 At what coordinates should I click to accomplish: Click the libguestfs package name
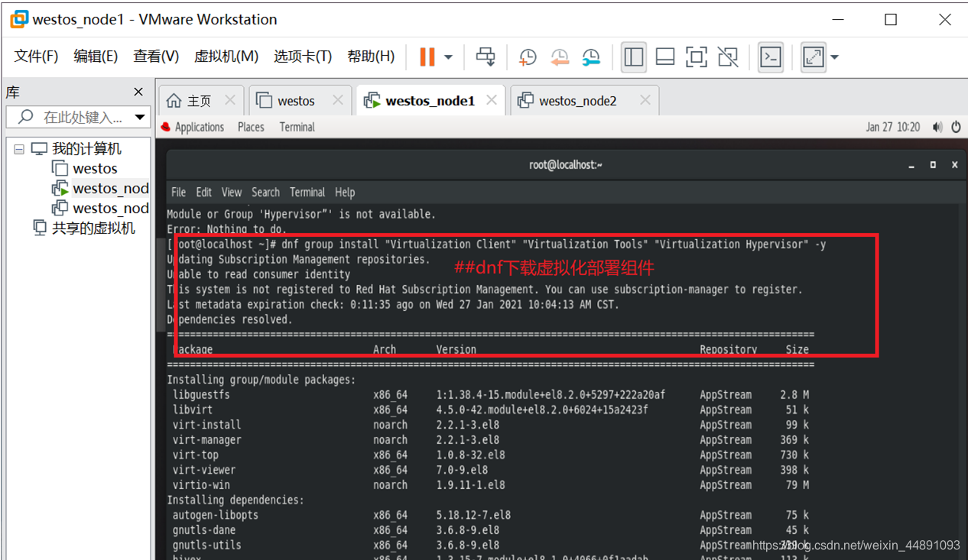[201, 395]
